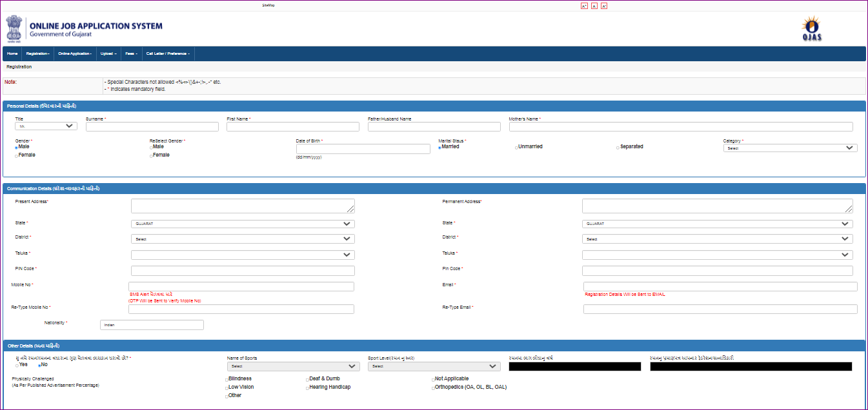
Task: Click the A+ increase font size icon
Action: click(x=584, y=5)
